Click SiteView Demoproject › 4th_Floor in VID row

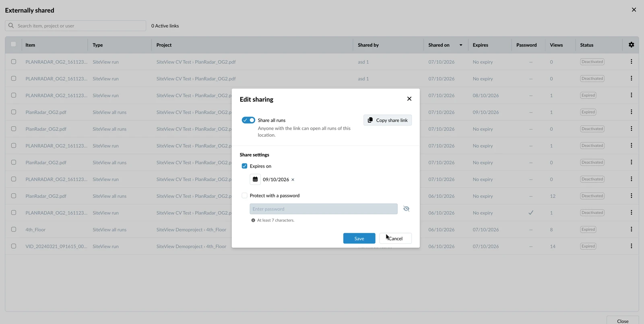[191, 246]
